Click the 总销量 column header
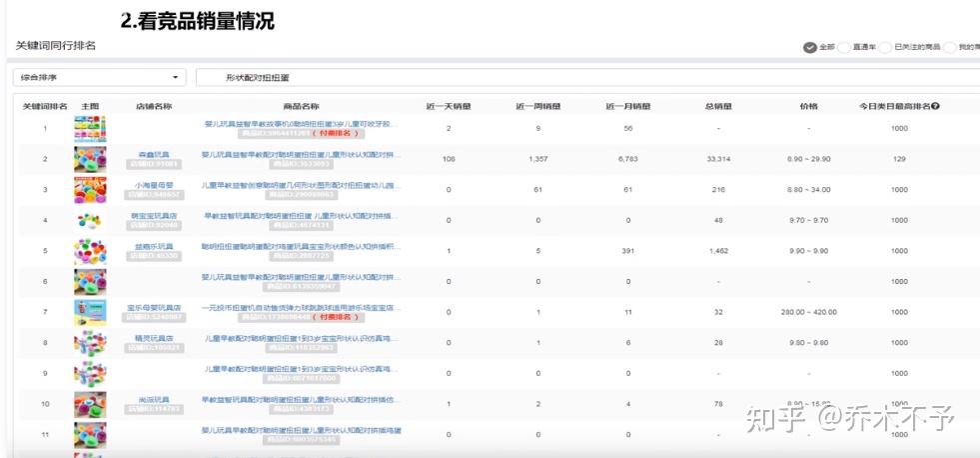 coord(718,106)
